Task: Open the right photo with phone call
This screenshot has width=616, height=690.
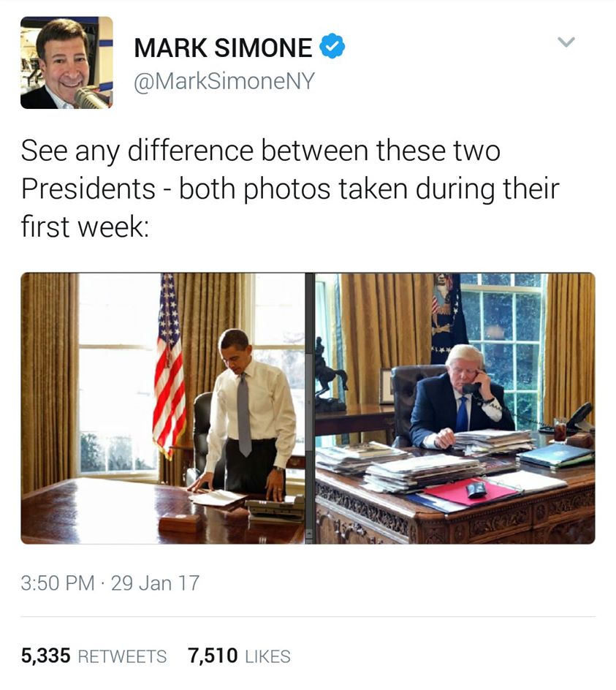Action: click(455, 409)
